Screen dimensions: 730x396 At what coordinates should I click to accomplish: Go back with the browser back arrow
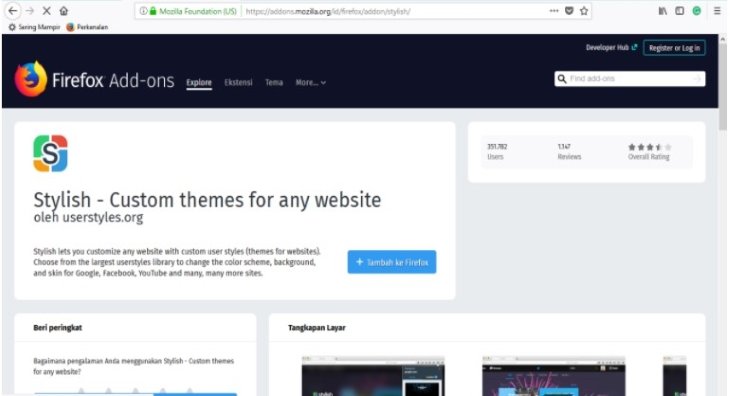click(13, 11)
